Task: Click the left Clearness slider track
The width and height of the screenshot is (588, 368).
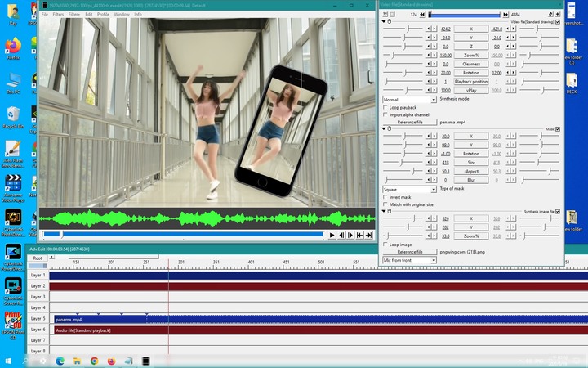Action: (403, 64)
